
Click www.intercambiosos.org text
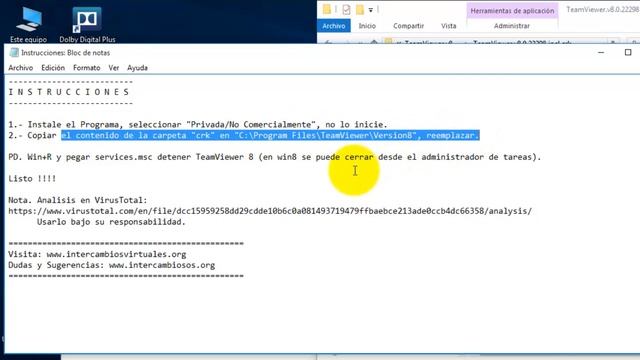(x=162, y=265)
